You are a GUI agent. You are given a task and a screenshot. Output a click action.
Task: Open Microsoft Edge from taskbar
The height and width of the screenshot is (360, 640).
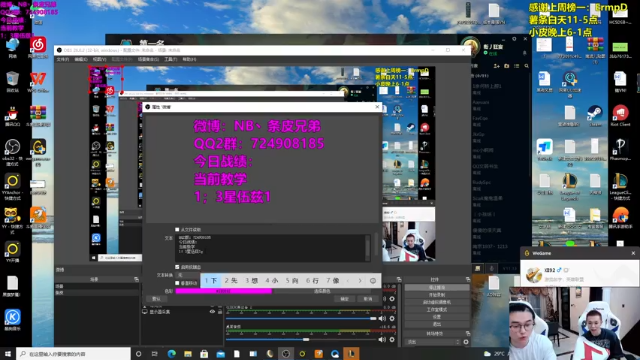click(171, 354)
